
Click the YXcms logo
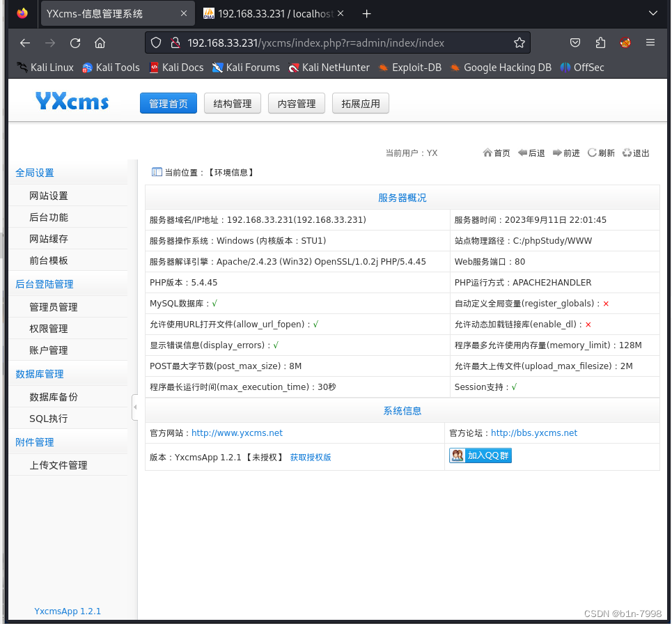(72, 101)
